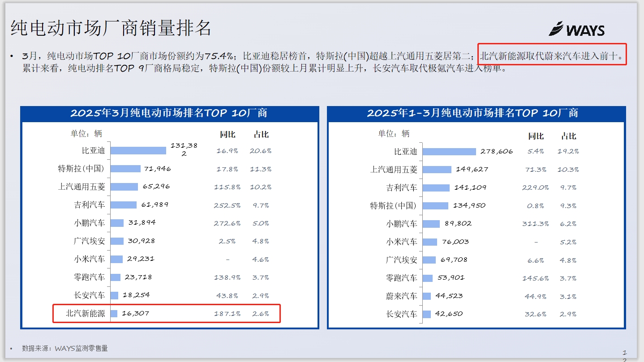Click the 32.6% growth value
The height and width of the screenshot is (362, 644).
[536, 315]
